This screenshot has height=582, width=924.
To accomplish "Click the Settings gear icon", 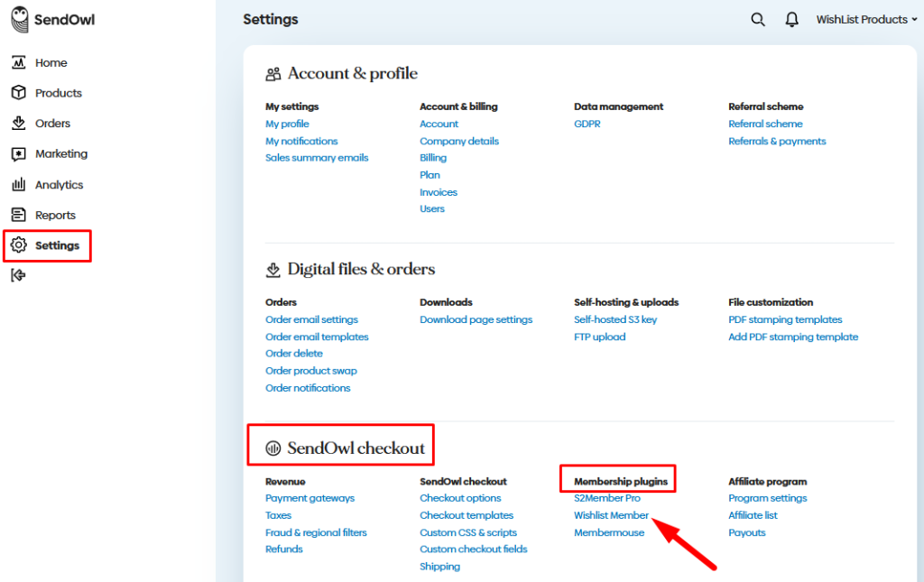I will [x=19, y=245].
